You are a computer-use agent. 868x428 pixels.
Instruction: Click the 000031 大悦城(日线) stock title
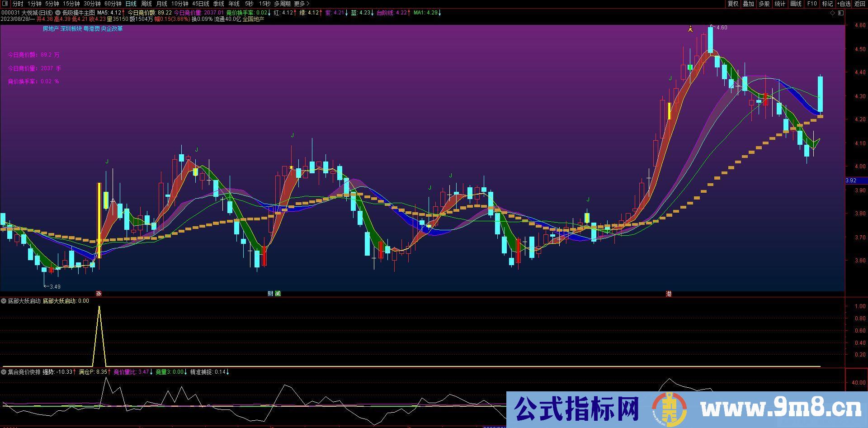[x=27, y=13]
